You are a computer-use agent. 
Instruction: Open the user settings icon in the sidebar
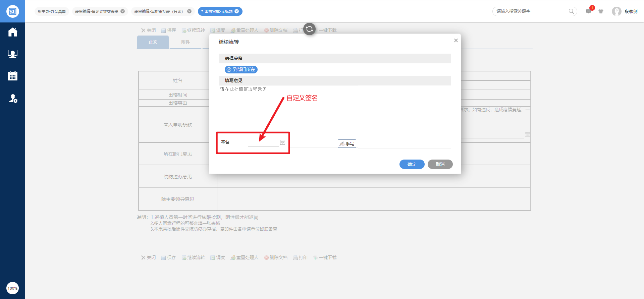[13, 99]
